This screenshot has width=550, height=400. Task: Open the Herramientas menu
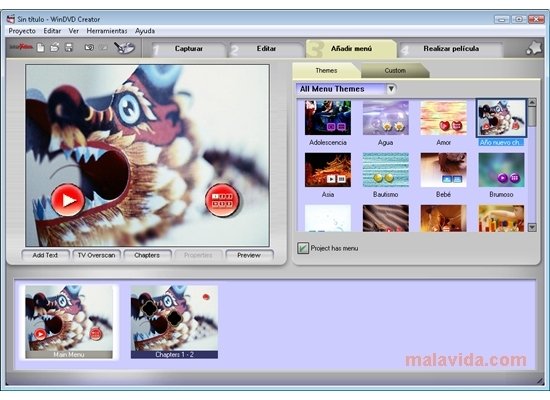click(107, 31)
